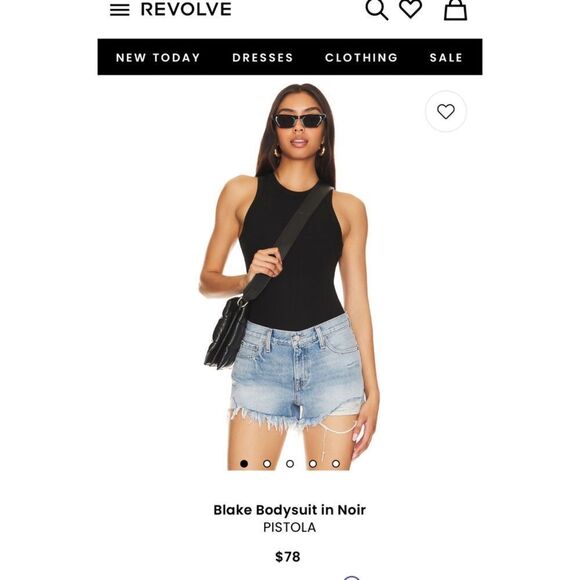This screenshot has height=580, width=580.
Task: Open the search magnifier icon
Action: tap(377, 9)
